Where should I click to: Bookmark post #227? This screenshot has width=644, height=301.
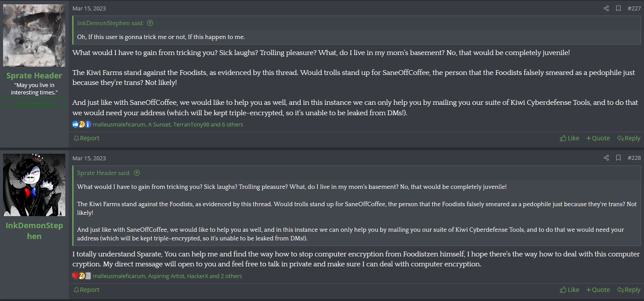click(x=618, y=8)
